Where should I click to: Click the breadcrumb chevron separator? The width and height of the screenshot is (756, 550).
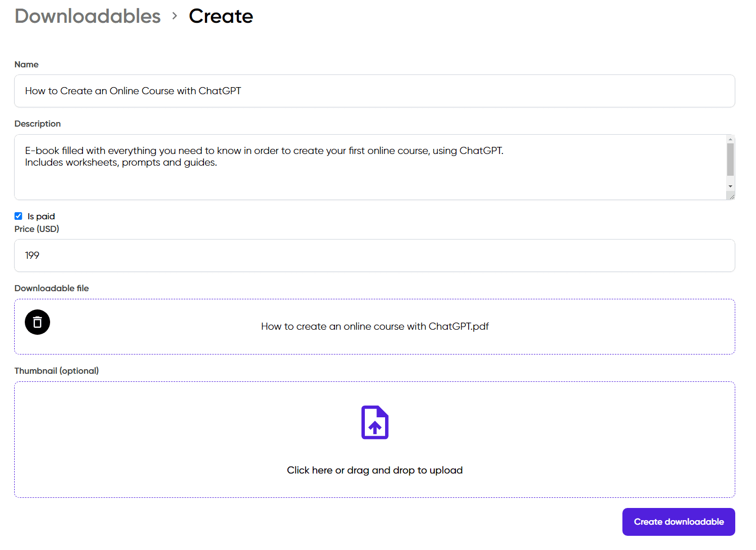[175, 16]
